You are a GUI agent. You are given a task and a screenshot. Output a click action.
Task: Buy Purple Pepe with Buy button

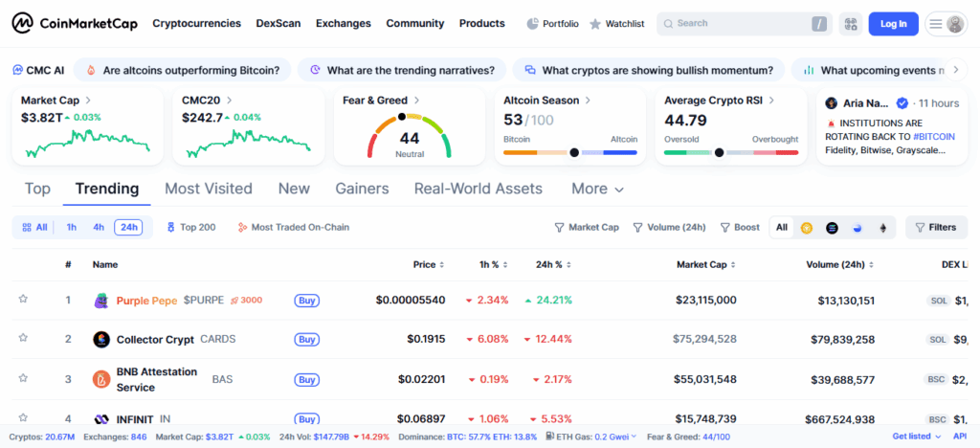(x=307, y=301)
